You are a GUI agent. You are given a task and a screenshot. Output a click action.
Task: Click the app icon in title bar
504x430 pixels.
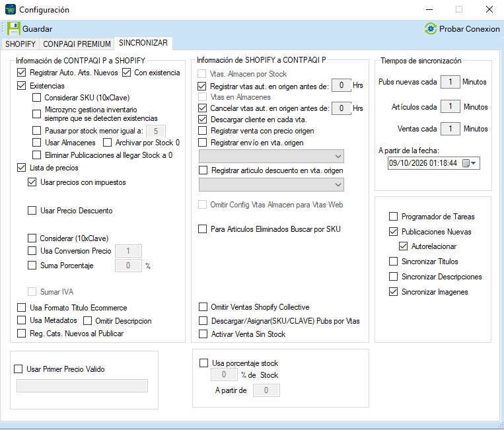(x=11, y=9)
